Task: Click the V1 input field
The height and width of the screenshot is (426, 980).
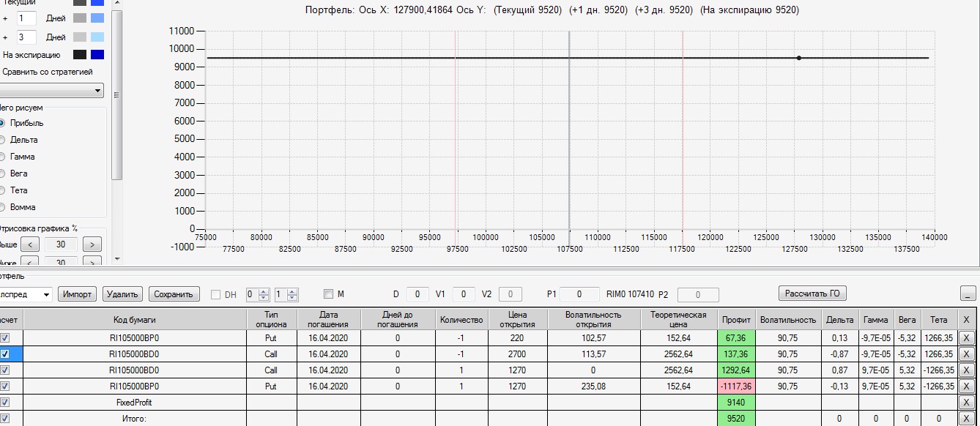Action: point(464,294)
